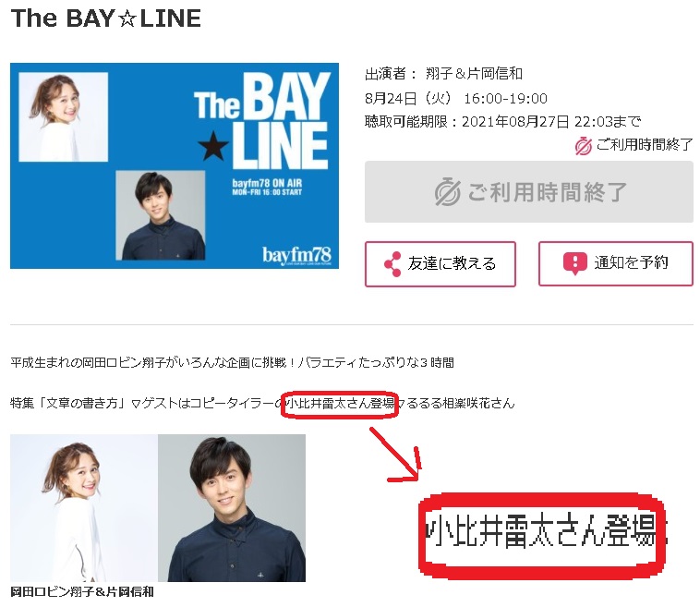700x607 pixels.
Task: Click the black star in BAY LINE logo
Action: point(213,146)
